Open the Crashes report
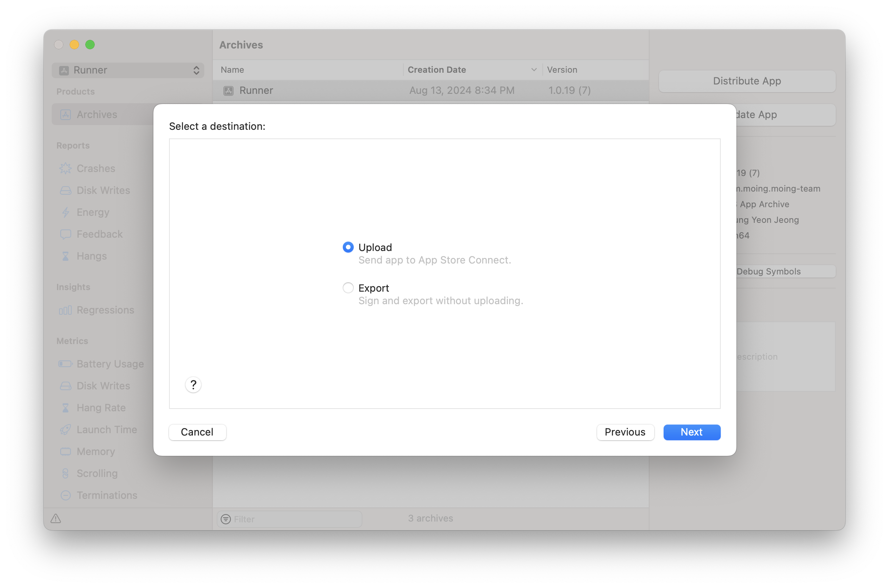889x588 pixels. (x=96, y=169)
